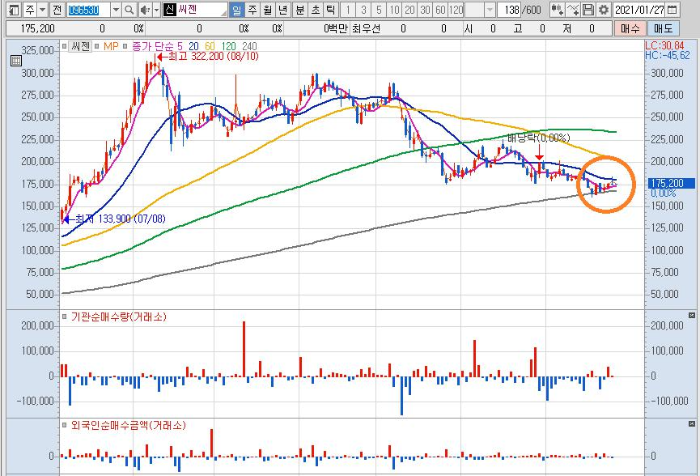The height and width of the screenshot is (476, 700).
Task: Click the 20-day moving average legend
Action: click(193, 46)
